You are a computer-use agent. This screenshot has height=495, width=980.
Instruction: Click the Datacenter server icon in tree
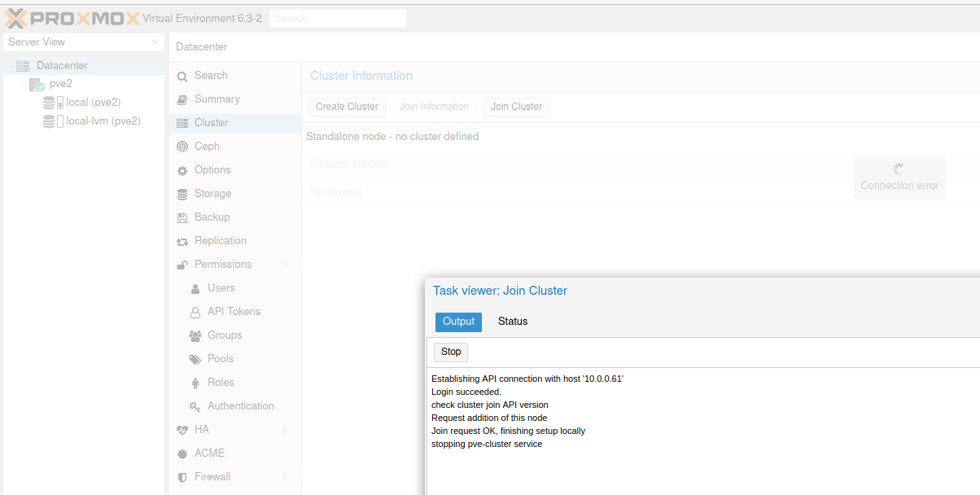click(x=23, y=66)
